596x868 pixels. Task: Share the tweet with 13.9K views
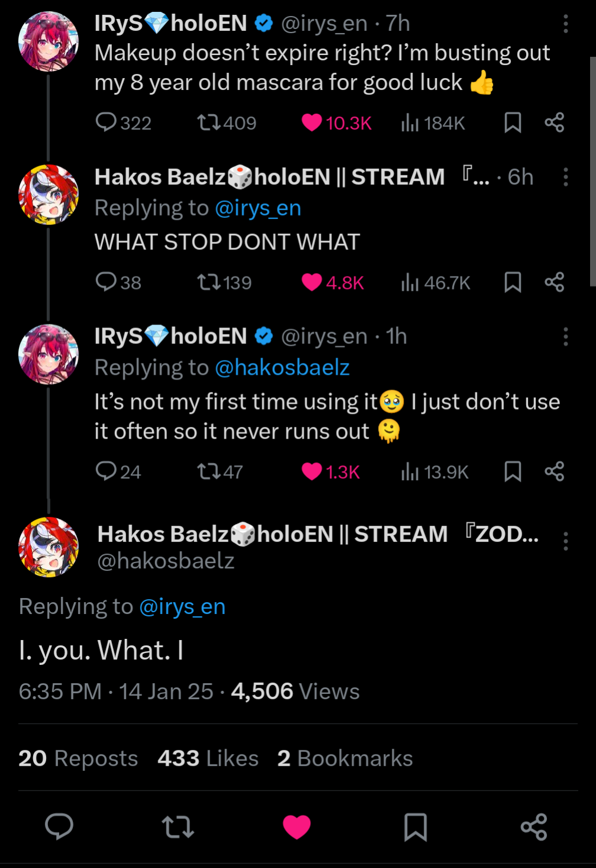554,471
